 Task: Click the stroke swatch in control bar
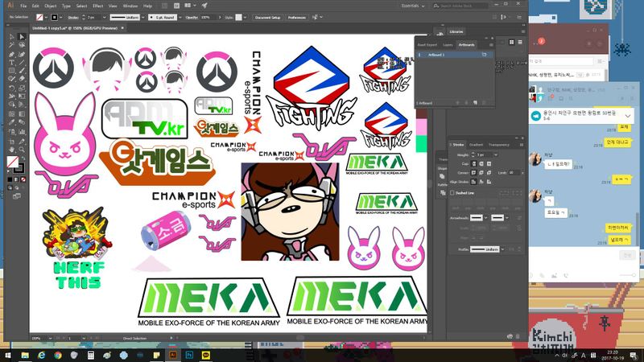click(x=54, y=17)
